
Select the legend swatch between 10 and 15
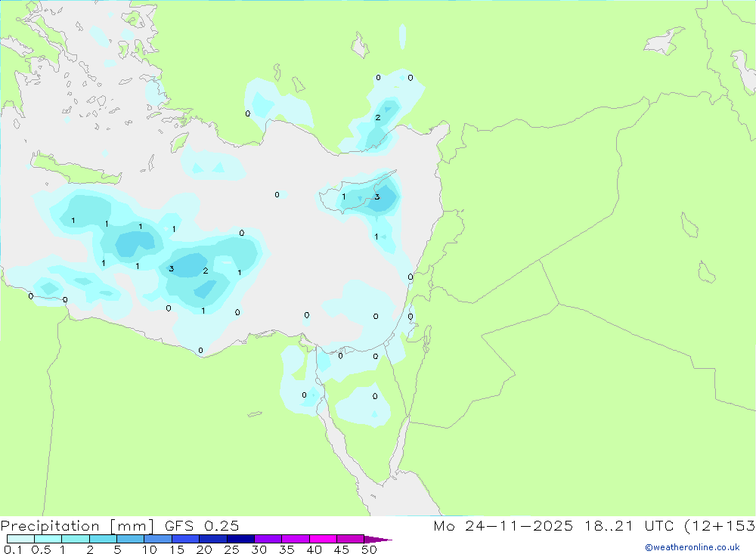coord(158,539)
